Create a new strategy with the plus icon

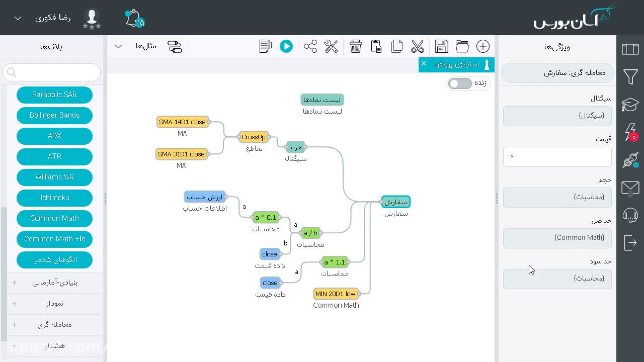tap(483, 46)
